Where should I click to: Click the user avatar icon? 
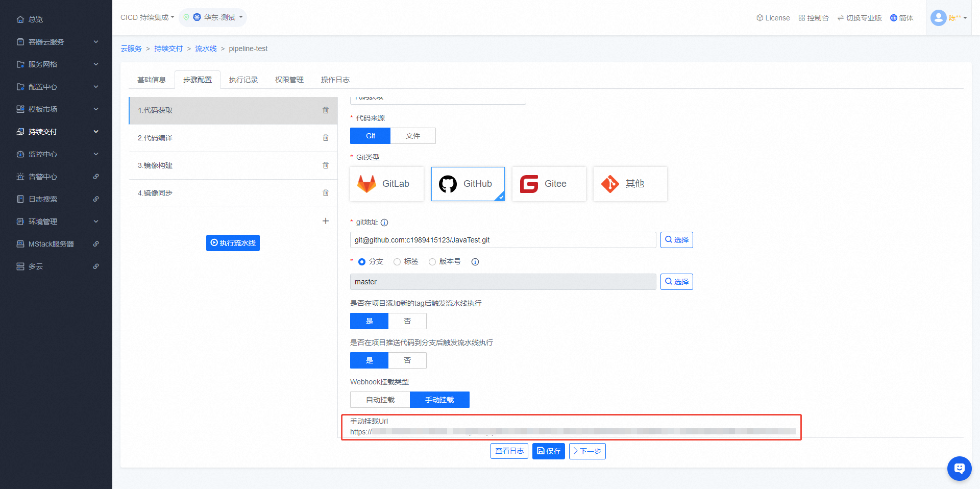[938, 18]
